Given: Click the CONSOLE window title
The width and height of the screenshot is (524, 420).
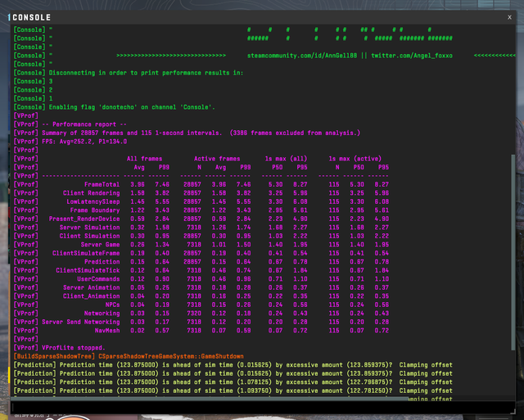Looking at the screenshot, I should 31,17.
